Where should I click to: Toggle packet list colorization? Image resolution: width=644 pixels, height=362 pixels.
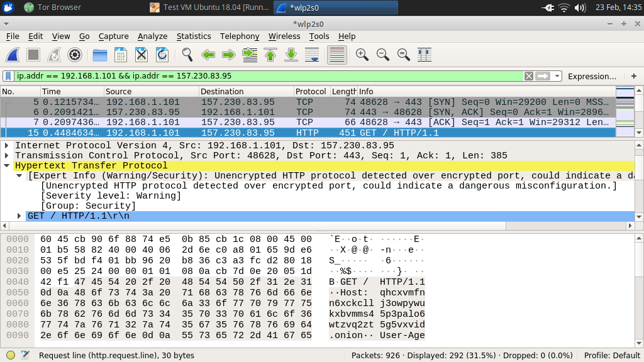coord(337,55)
